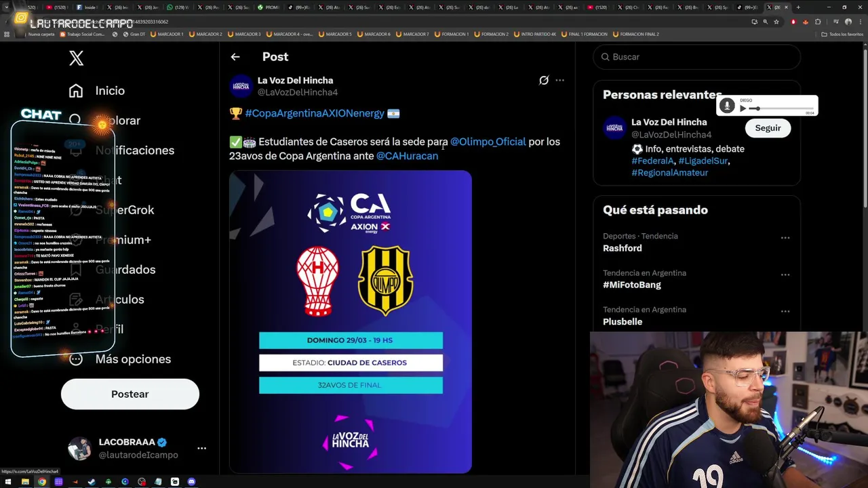Open Windows Start menu
Screen dimensions: 868x488
pyautogui.click(x=8, y=482)
